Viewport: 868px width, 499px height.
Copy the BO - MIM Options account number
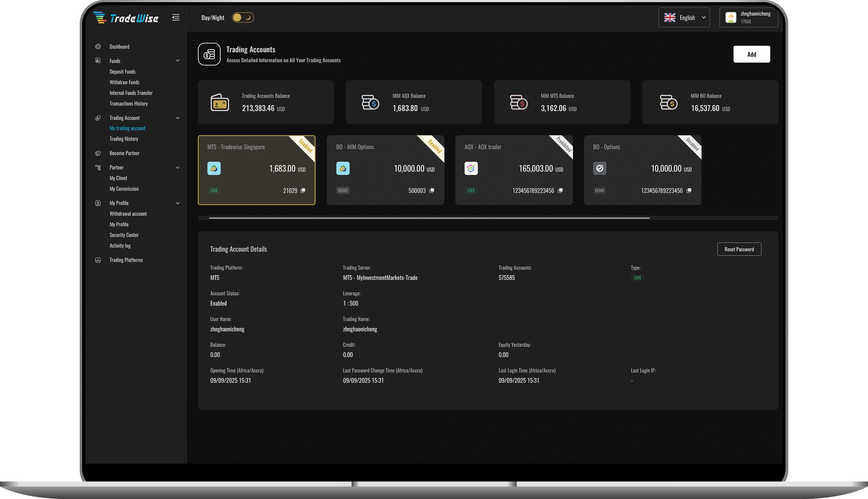431,190
